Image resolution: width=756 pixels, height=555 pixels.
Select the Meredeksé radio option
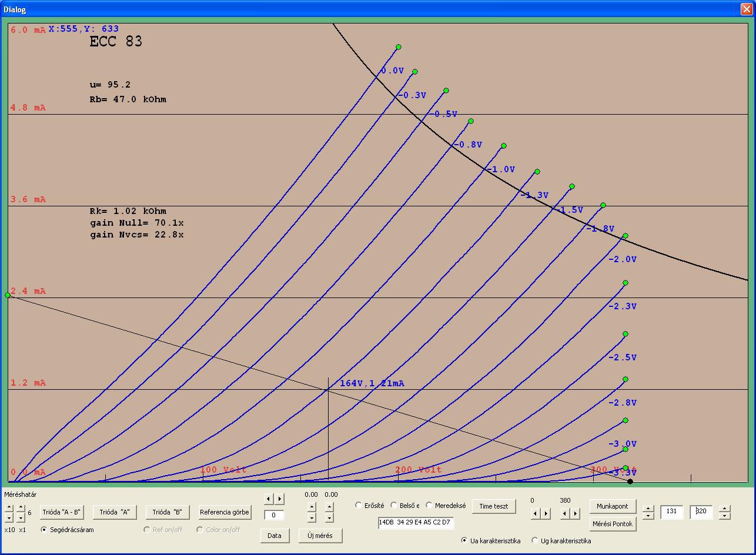pos(429,506)
